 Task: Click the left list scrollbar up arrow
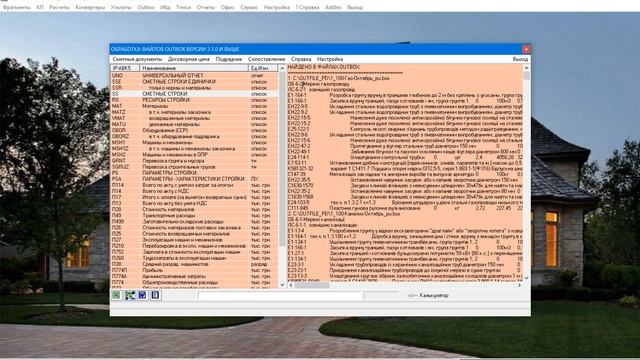coord(282,69)
